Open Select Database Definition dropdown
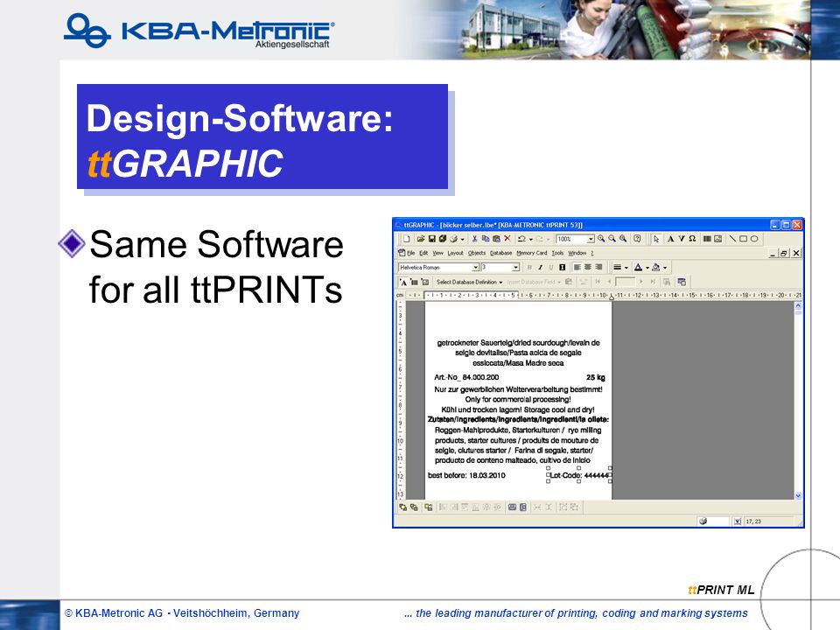This screenshot has height=630, width=840. (x=469, y=282)
